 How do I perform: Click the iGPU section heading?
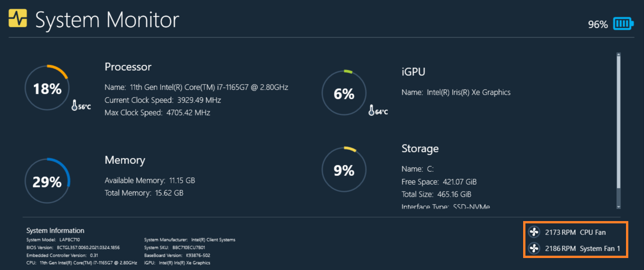coord(413,72)
